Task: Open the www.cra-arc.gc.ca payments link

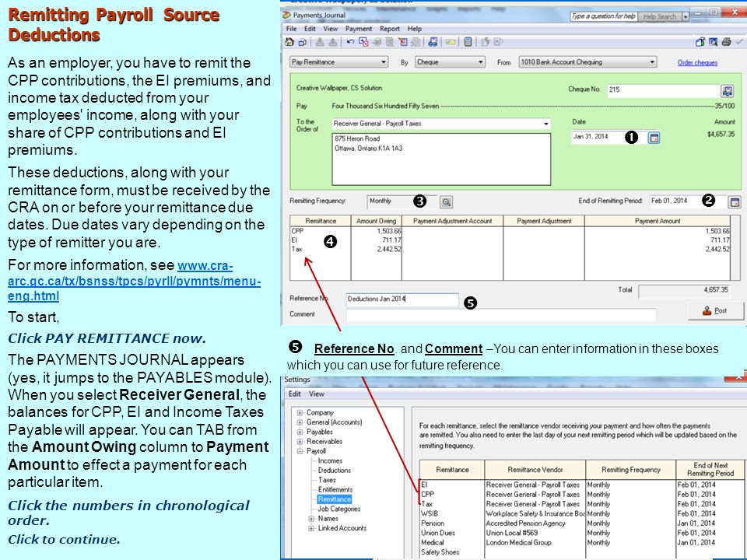Action: [x=135, y=281]
